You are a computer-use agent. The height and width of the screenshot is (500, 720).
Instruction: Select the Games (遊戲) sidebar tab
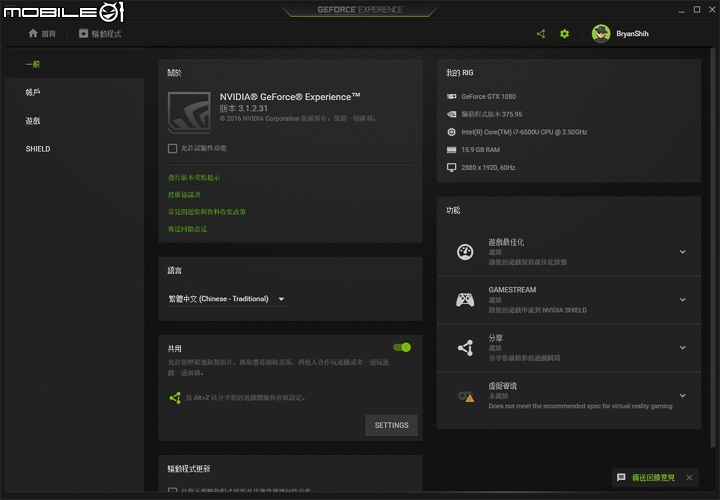pyautogui.click(x=74, y=121)
